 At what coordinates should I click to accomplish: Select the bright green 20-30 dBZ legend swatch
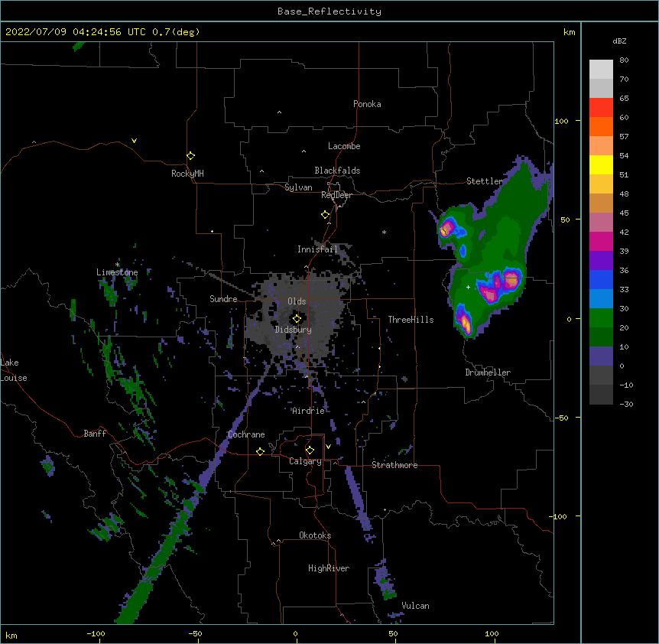click(601, 318)
